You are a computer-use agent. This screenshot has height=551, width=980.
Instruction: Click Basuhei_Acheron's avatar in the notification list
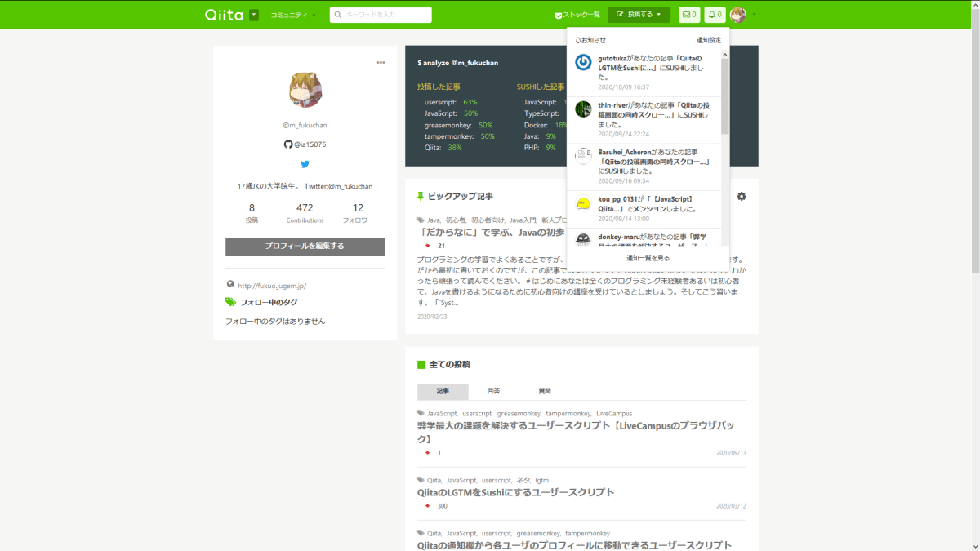583,156
